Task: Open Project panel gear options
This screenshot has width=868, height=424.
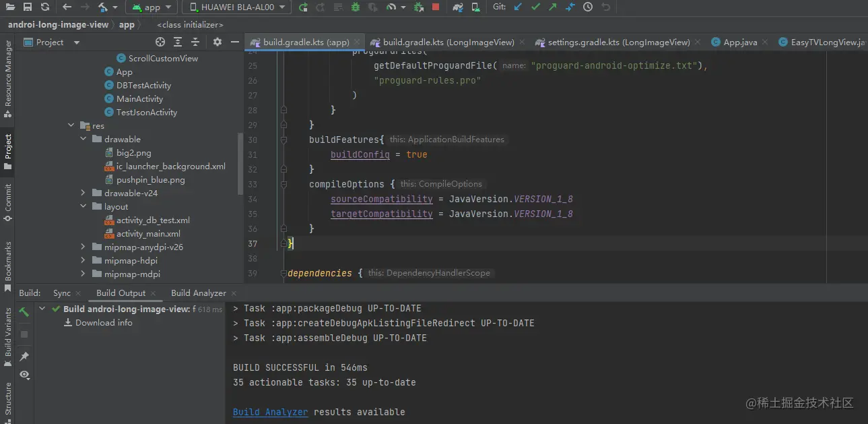Action: [x=218, y=42]
